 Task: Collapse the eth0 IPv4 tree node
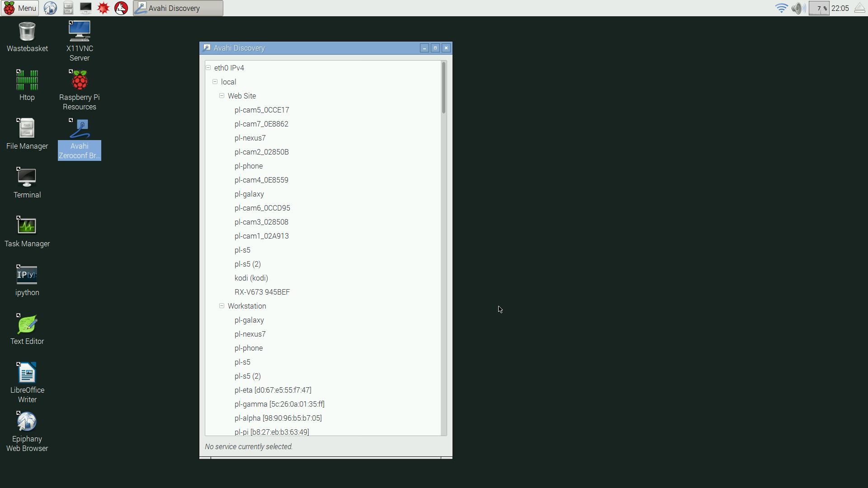coord(208,68)
